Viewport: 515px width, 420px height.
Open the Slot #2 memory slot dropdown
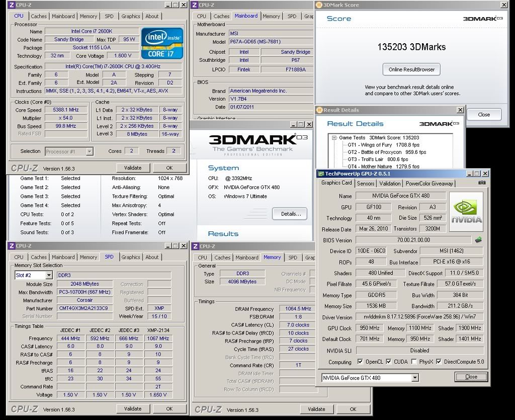click(49, 275)
